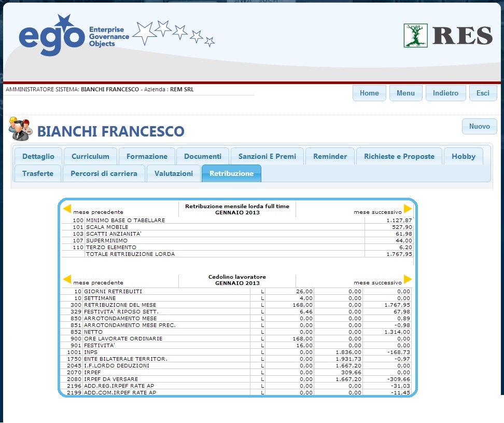Click the 'Cedolino lavoratore' heading
The image size is (504, 423).
(237, 277)
